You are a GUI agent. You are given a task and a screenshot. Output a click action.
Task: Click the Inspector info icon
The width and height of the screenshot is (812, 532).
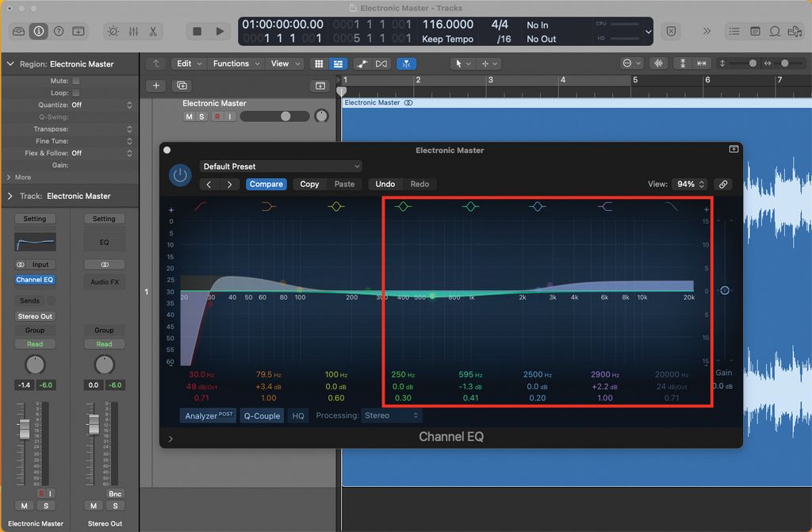(38, 31)
